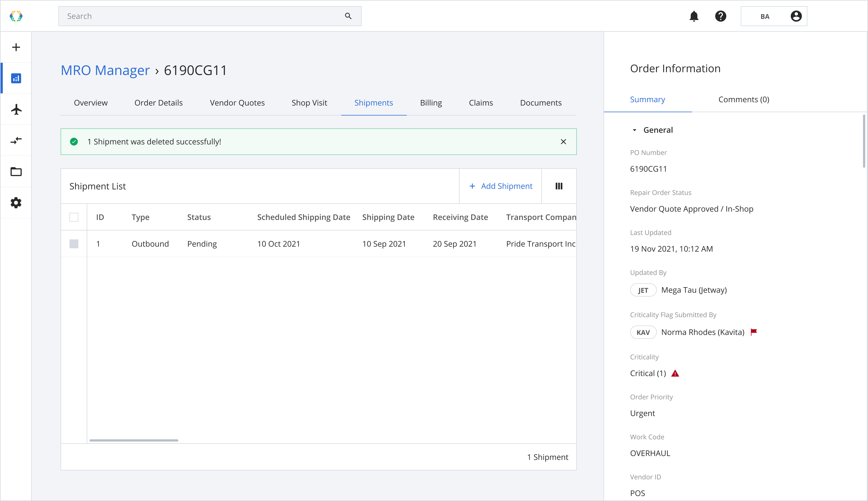
Task: Go to the MRO Manager breadcrumb link
Action: coord(105,70)
